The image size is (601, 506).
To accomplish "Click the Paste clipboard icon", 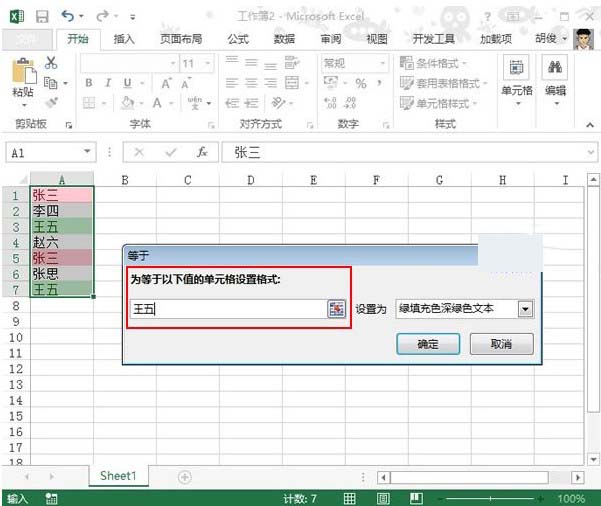I will [24, 72].
